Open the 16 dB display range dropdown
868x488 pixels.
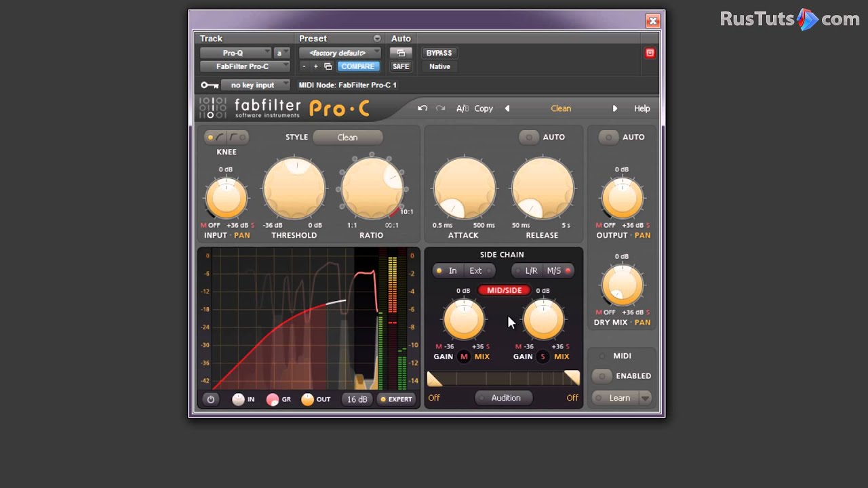pyautogui.click(x=357, y=399)
